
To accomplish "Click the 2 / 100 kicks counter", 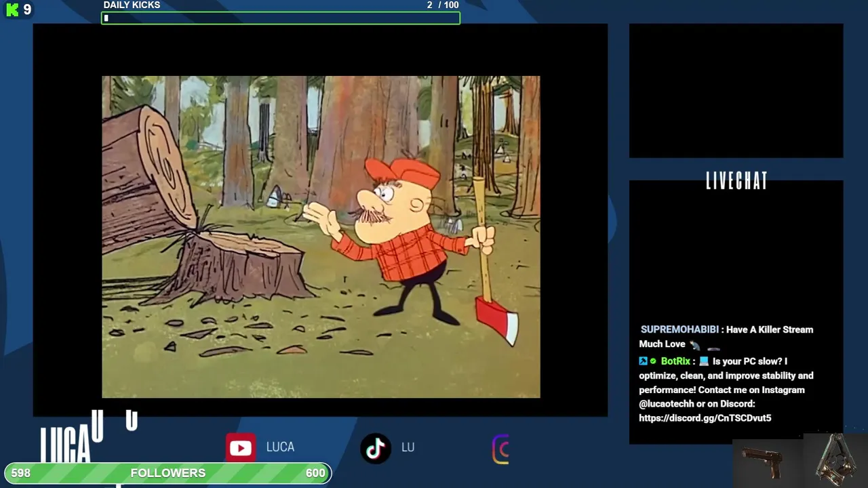I will click(x=443, y=5).
